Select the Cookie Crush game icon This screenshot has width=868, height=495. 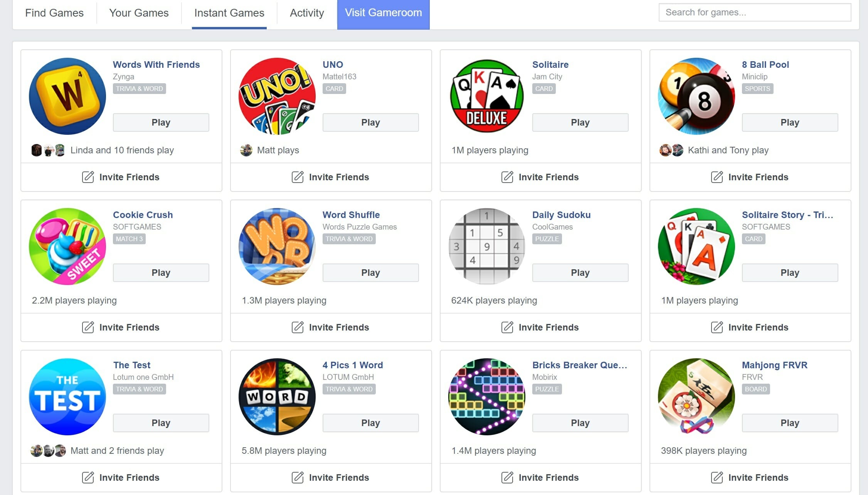(x=68, y=245)
